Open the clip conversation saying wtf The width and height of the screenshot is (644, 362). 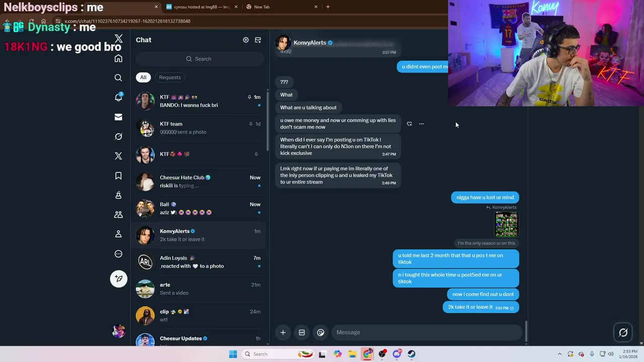click(199, 316)
